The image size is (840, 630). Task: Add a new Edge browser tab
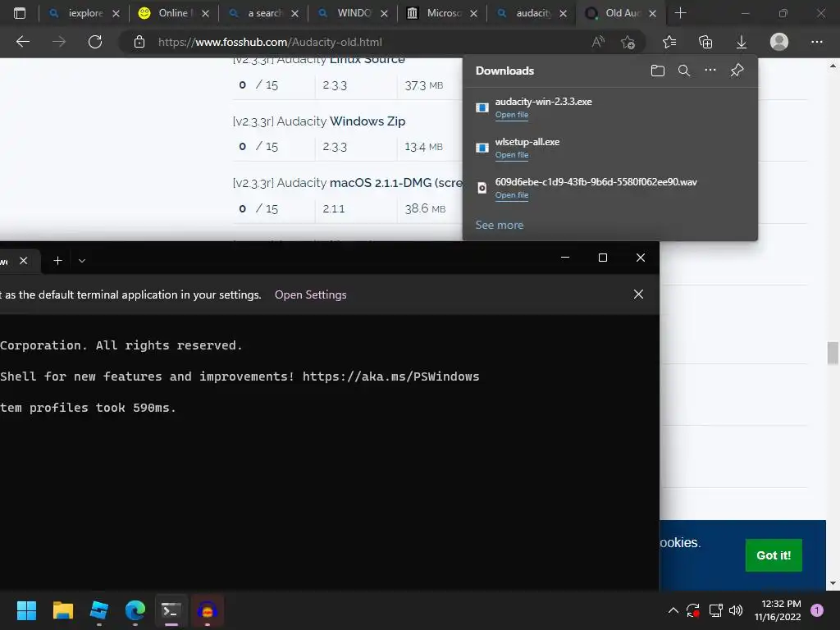tap(680, 13)
